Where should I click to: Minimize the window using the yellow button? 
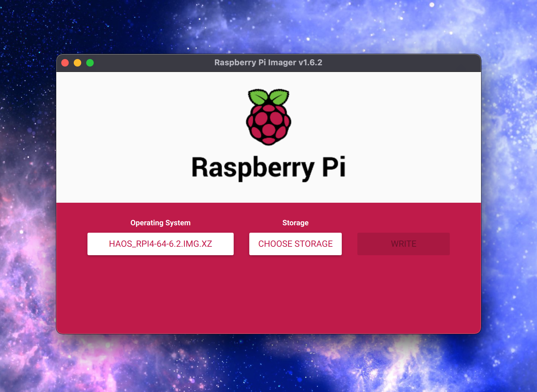tap(77, 63)
